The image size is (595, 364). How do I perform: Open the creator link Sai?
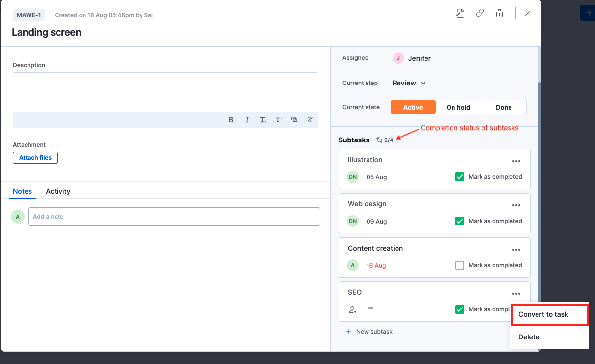pos(148,15)
